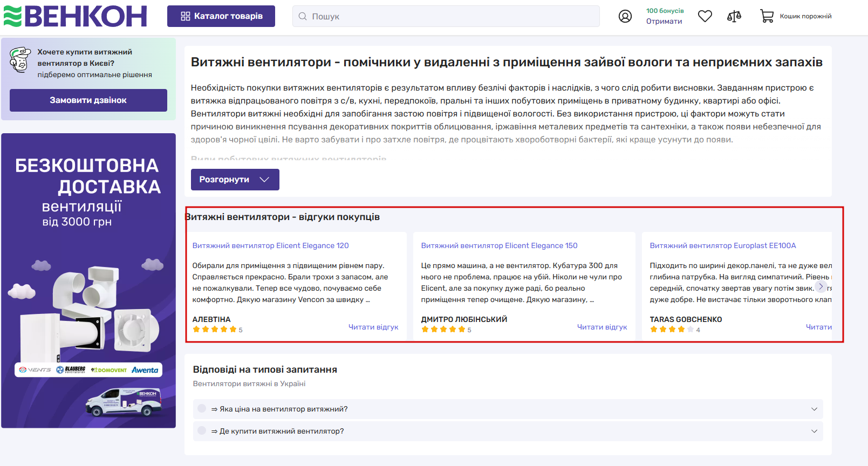Image resolution: width=868 pixels, height=466 pixels.
Task: Open the shopping cart icon
Action: pyautogui.click(x=767, y=16)
